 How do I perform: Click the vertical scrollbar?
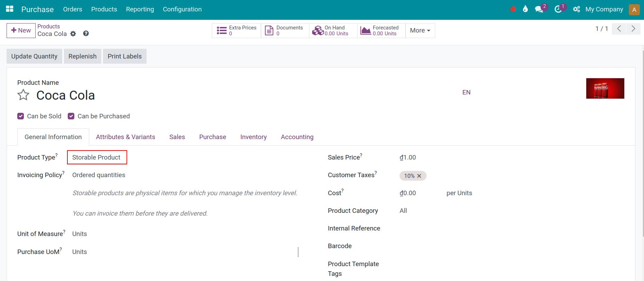click(x=643, y=144)
